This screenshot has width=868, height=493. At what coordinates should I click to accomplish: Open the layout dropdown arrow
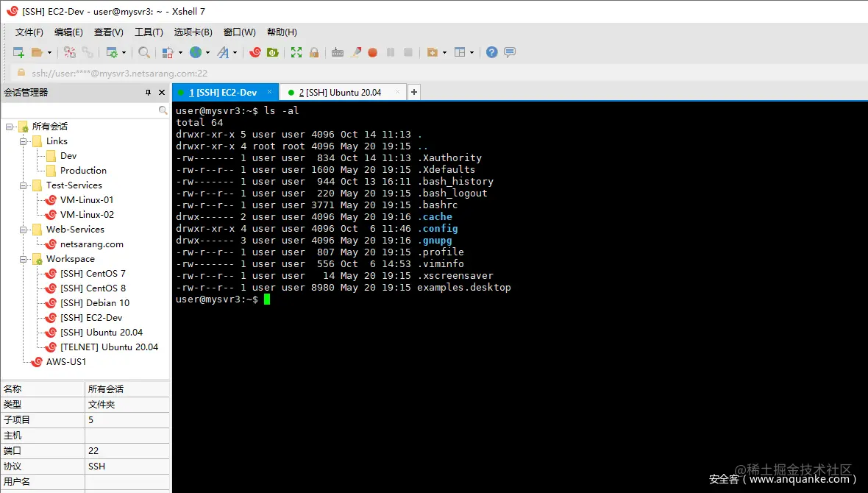tap(472, 53)
